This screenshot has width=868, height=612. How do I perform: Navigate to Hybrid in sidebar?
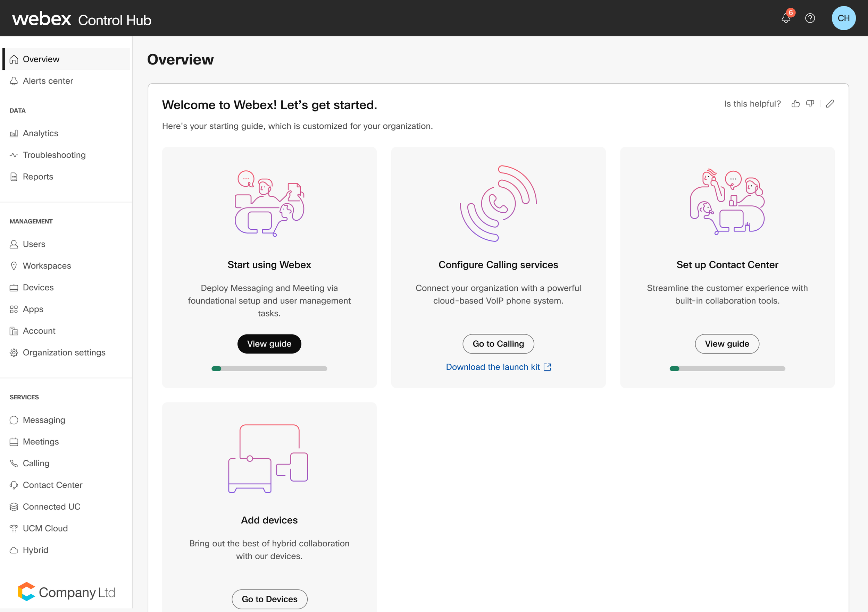[35, 550]
